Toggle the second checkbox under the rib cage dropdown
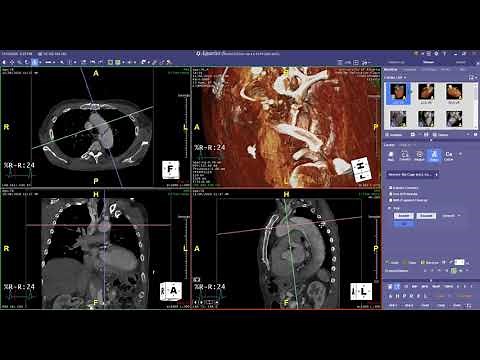Screen dimensions: 480x360 coord(391,194)
